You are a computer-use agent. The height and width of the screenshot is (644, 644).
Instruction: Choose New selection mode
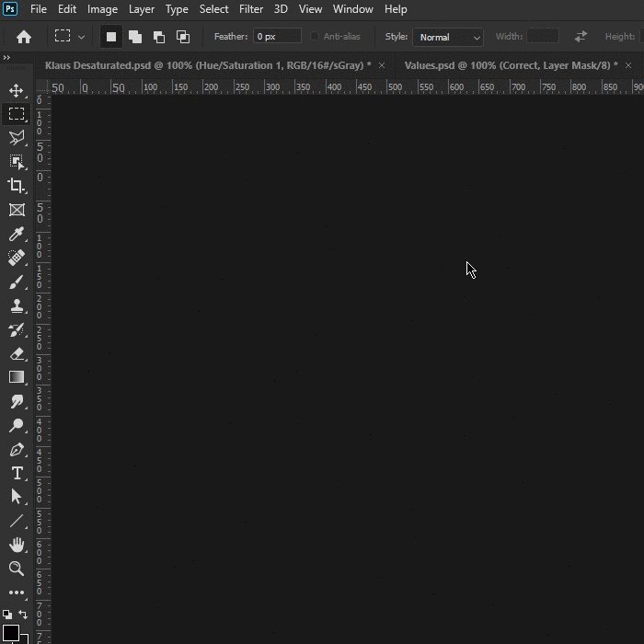[x=111, y=37]
